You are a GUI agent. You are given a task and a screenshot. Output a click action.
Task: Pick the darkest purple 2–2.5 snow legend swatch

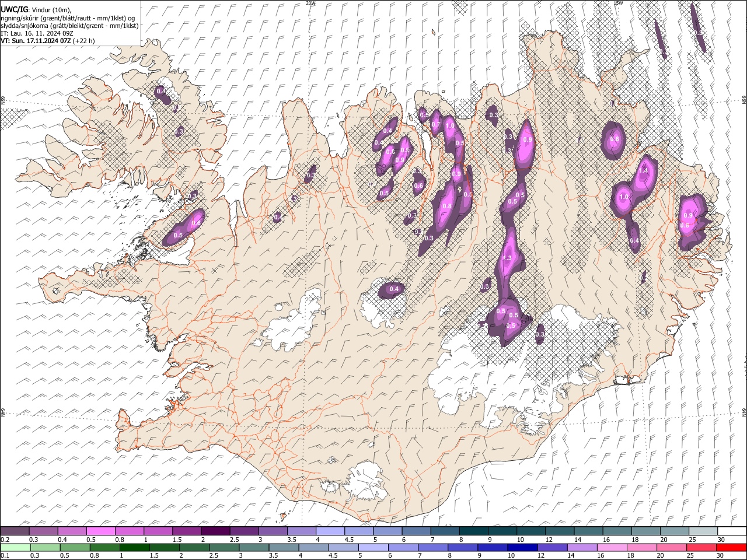tap(215, 531)
